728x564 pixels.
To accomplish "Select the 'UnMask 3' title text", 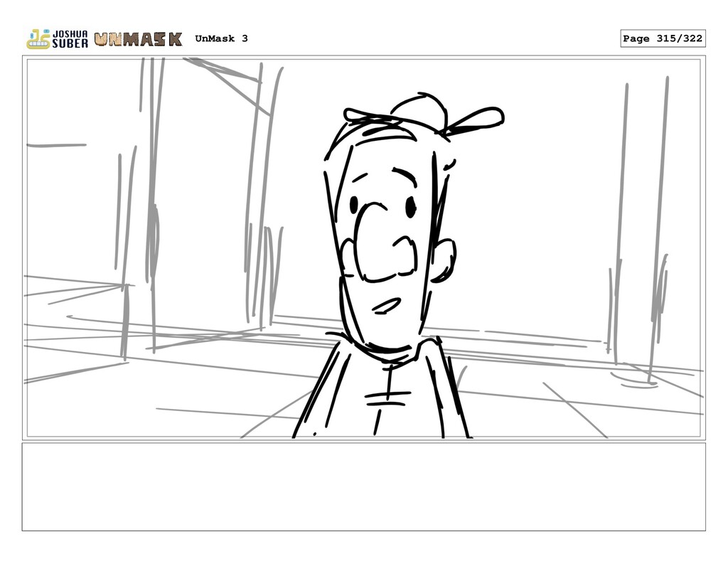I will pyautogui.click(x=222, y=38).
